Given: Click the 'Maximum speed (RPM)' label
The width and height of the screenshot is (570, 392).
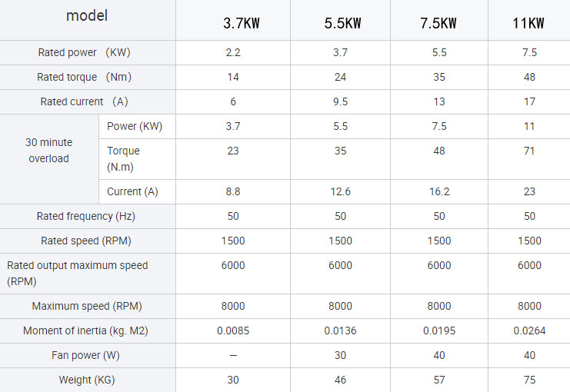Looking at the screenshot, I should pos(87,307).
